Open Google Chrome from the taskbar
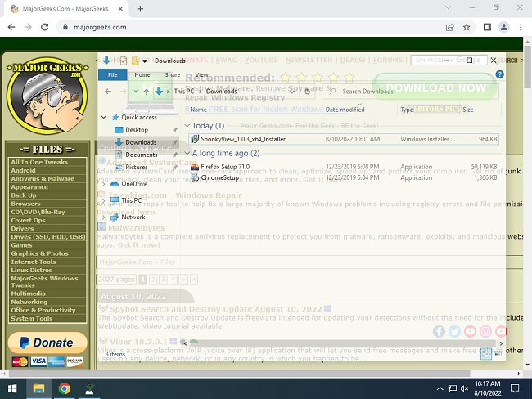Screen dimensions: 532x399 (64, 388)
